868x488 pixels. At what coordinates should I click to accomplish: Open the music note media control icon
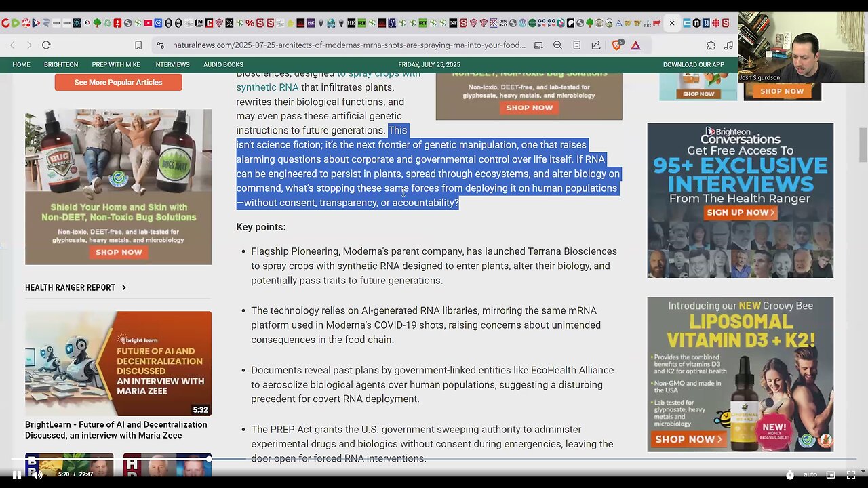[728, 45]
